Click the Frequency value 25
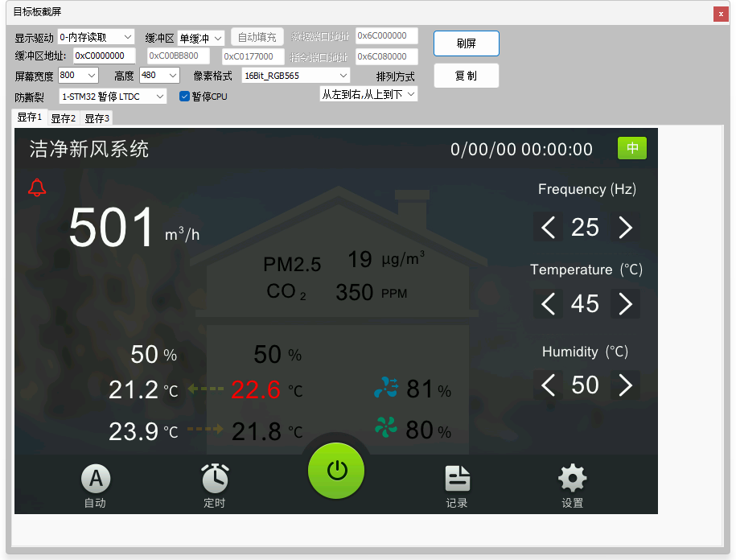Viewport: 736px width, 560px height. (x=585, y=227)
